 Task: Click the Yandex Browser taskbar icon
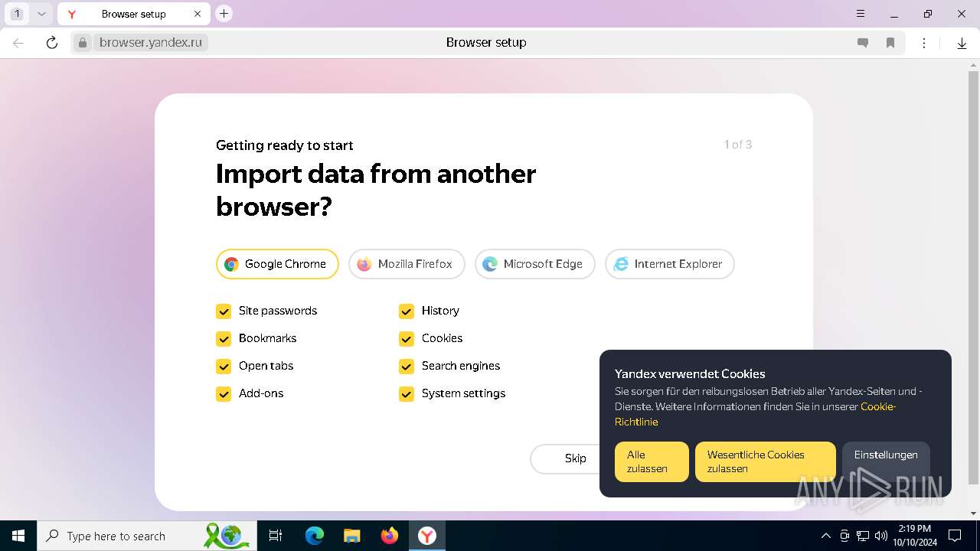point(427,536)
